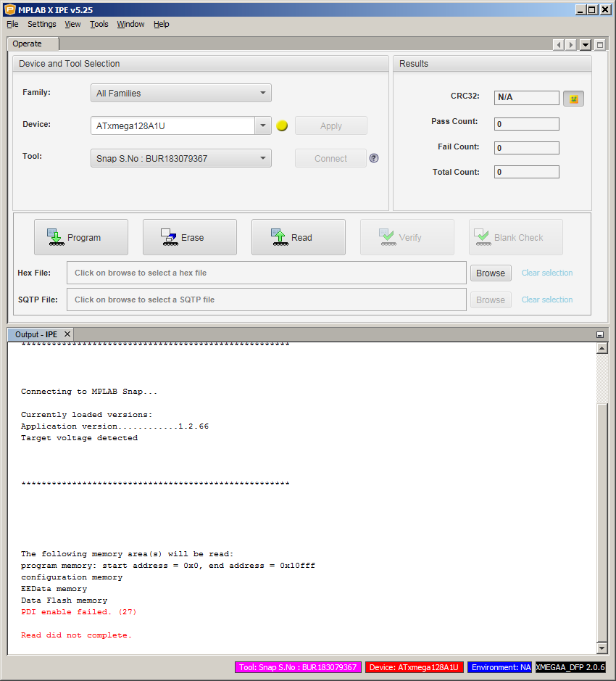The width and height of the screenshot is (616, 681).
Task: Click the Hex File path field
Action: [x=267, y=273]
